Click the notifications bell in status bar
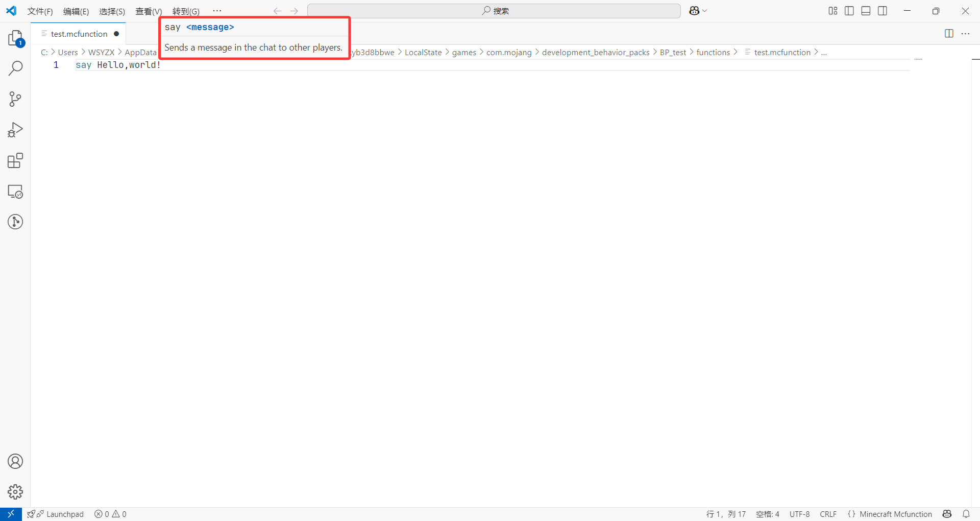 pyautogui.click(x=966, y=514)
